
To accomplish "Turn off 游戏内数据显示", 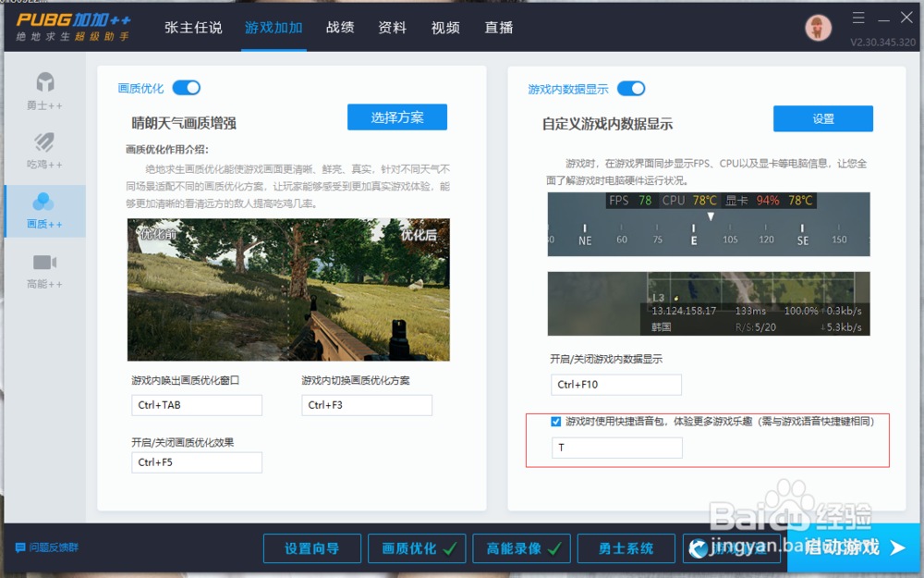I will pyautogui.click(x=631, y=88).
